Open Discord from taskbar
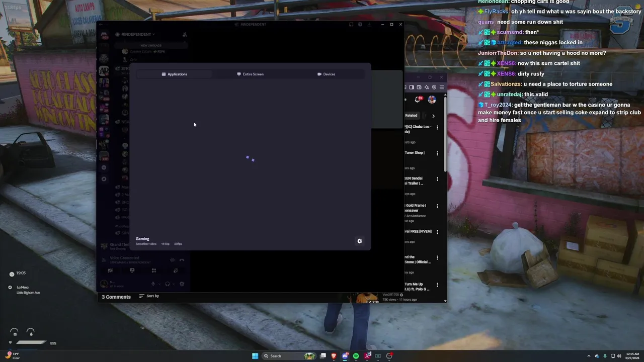644x362 pixels. [345, 356]
